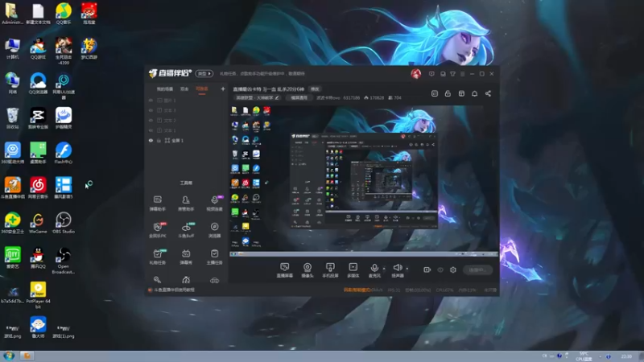This screenshot has width=644, height=362.
Task: Expand the microphone options arrow
Action: (x=384, y=269)
